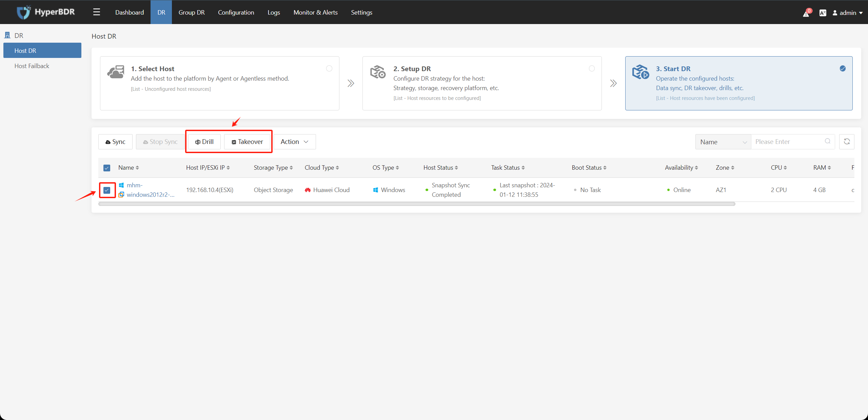
Task: Click the Snapshot Sync Completed status
Action: 451,190
